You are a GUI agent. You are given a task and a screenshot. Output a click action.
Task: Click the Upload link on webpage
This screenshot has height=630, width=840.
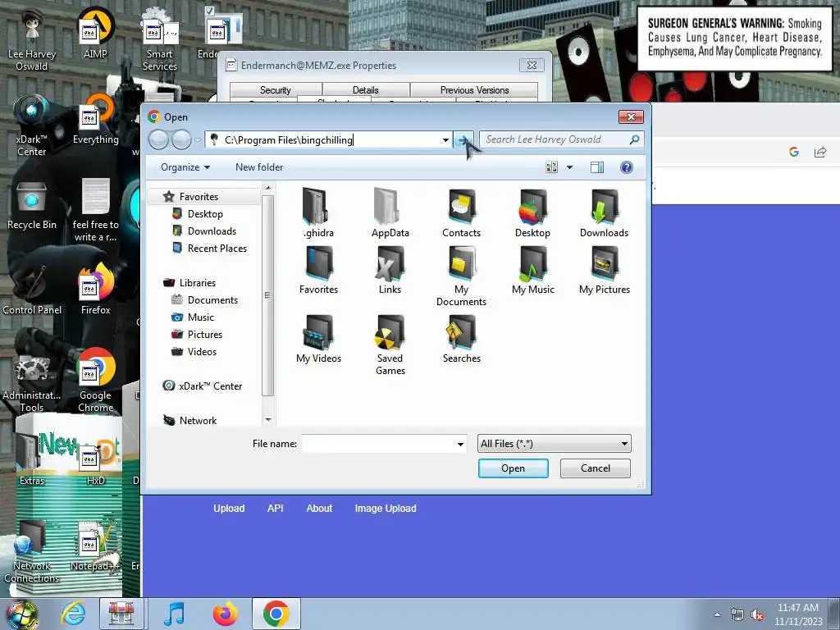tap(229, 509)
